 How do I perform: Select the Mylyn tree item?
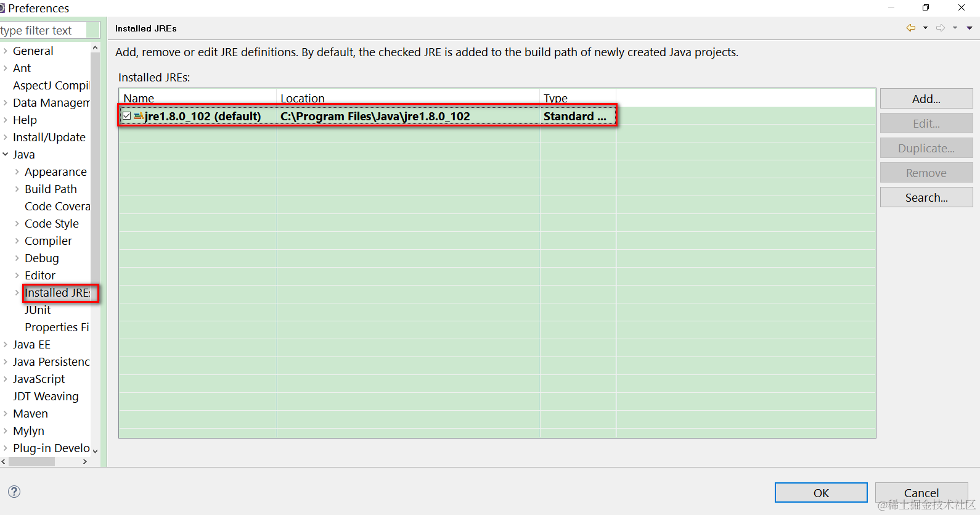click(x=28, y=431)
